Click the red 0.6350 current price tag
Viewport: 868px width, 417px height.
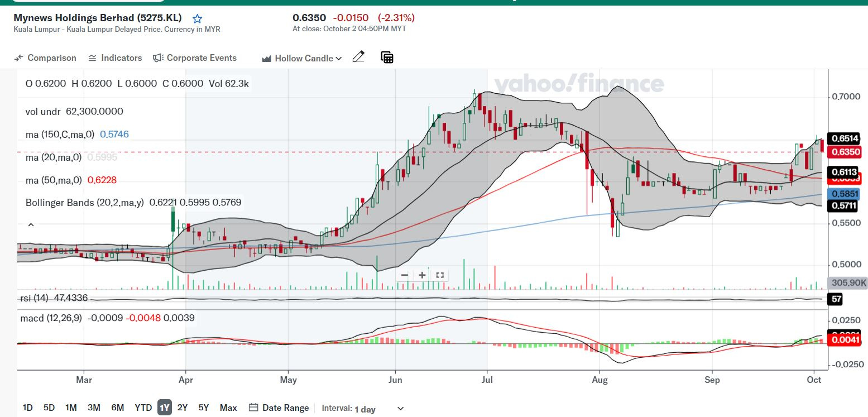tap(845, 152)
